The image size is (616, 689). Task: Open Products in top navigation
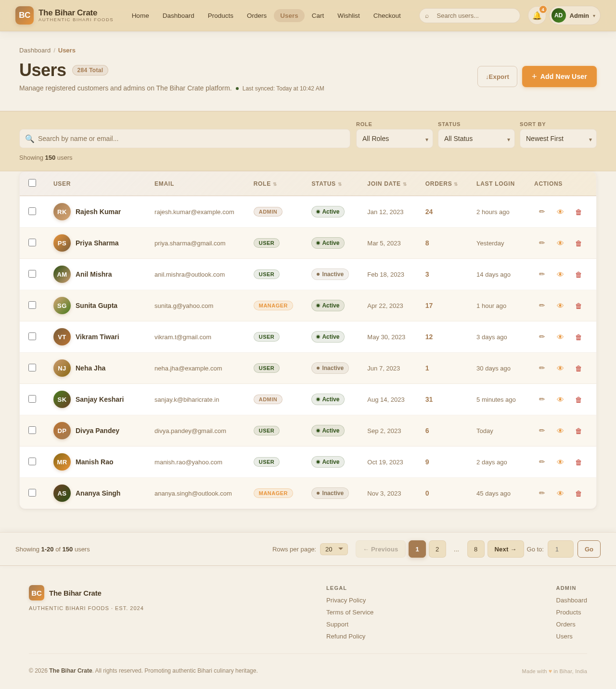pyautogui.click(x=220, y=15)
